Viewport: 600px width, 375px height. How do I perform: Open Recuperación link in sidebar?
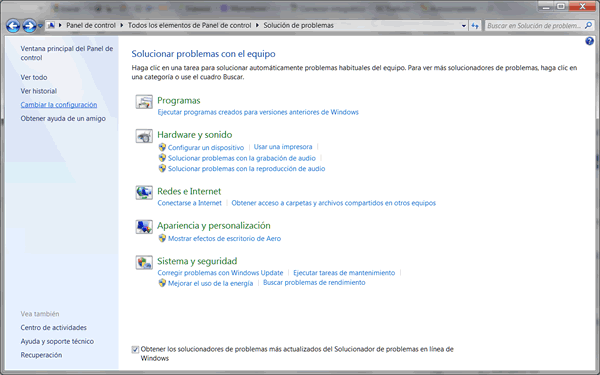coord(41,355)
